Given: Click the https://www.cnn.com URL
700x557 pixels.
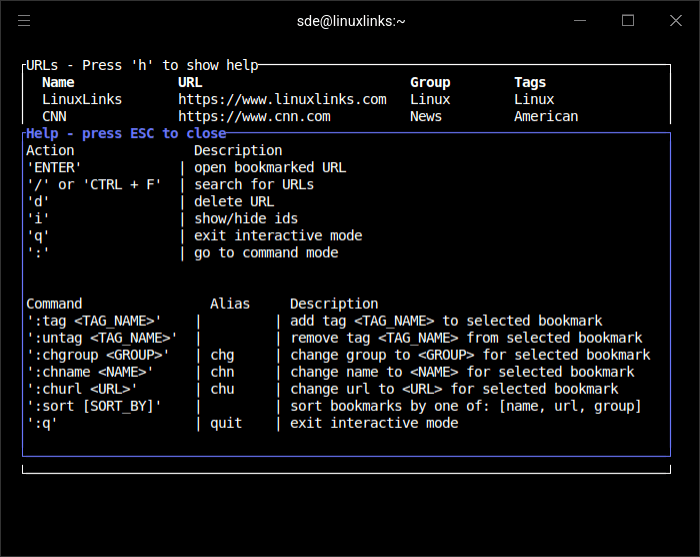Looking at the screenshot, I should coord(254,116).
